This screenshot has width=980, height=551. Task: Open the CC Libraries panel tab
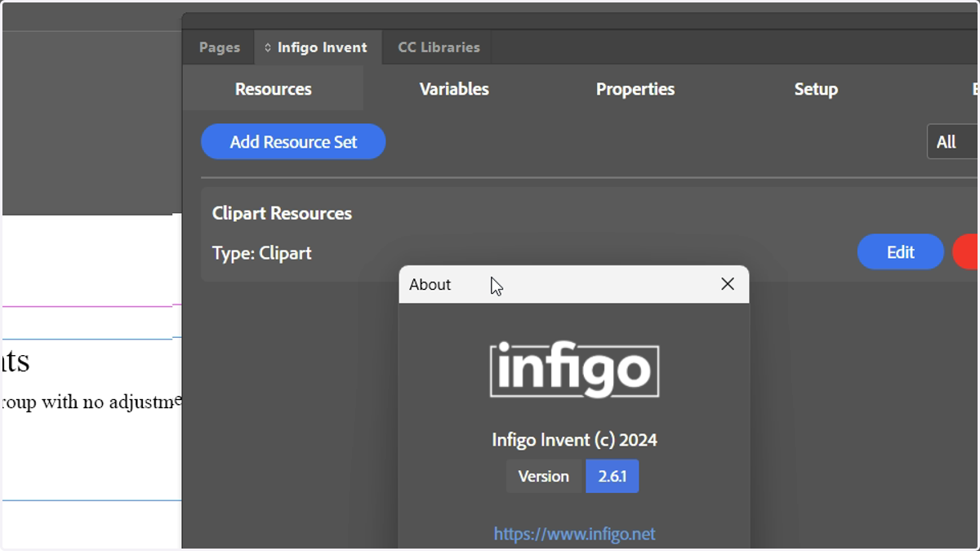coord(439,47)
